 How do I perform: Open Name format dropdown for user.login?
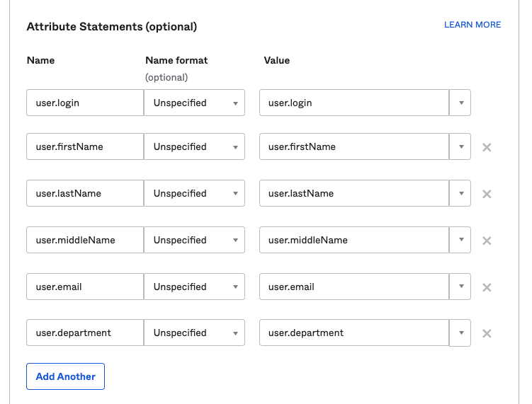(x=194, y=103)
